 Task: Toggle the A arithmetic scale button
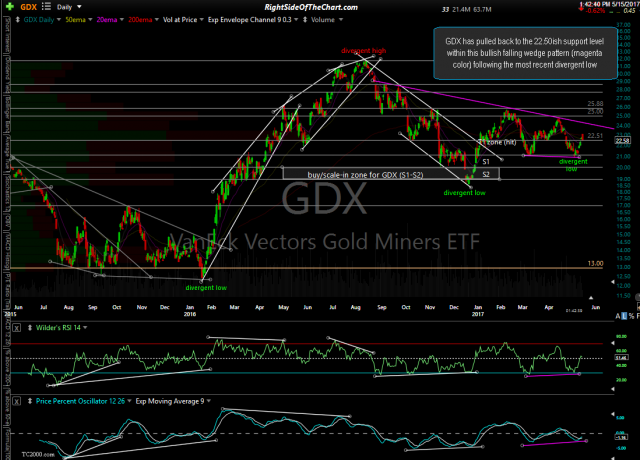(618, 316)
